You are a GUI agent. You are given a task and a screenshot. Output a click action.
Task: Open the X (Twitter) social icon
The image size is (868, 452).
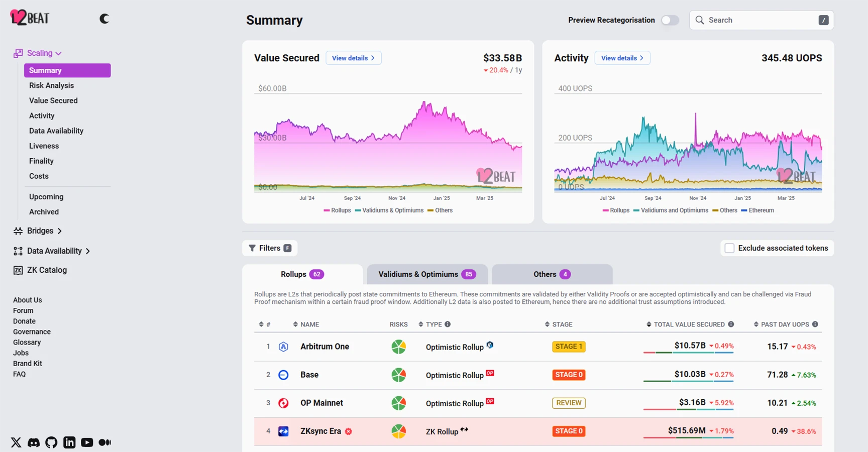coord(16,442)
